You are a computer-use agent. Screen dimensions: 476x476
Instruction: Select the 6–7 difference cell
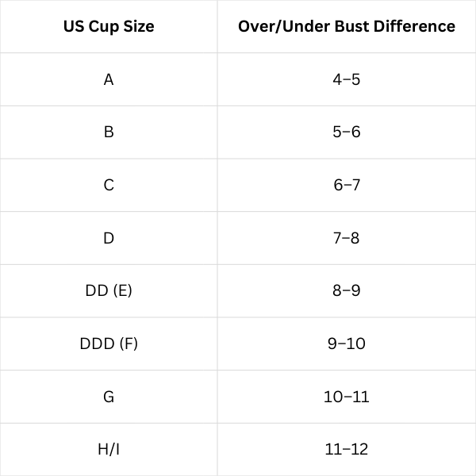(x=347, y=185)
